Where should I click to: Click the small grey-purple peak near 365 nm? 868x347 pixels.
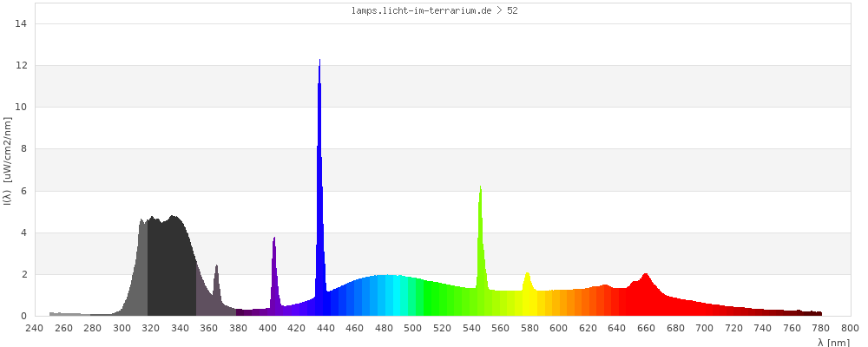pos(216,291)
